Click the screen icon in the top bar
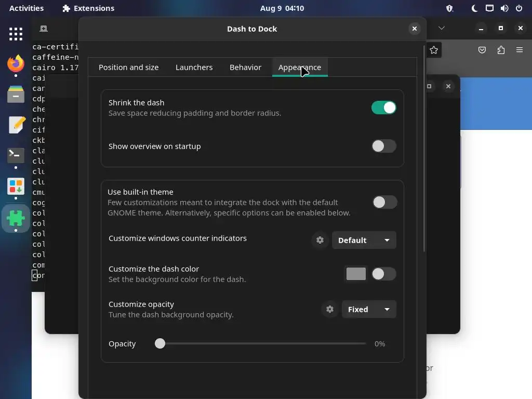The height and width of the screenshot is (399, 532). (x=489, y=8)
